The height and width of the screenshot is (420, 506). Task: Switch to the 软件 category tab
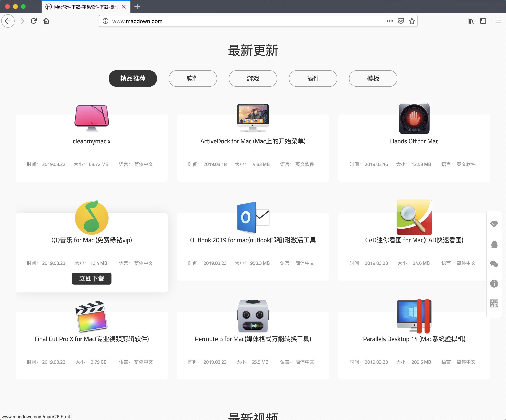[193, 78]
